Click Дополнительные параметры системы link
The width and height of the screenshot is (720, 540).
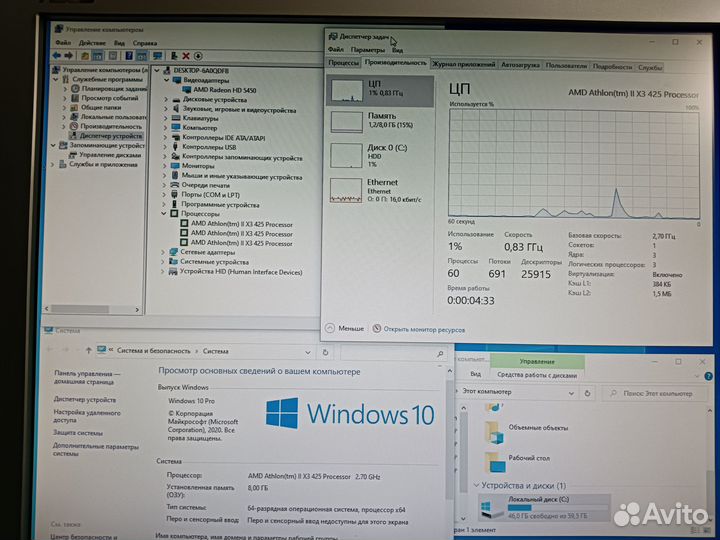95,450
